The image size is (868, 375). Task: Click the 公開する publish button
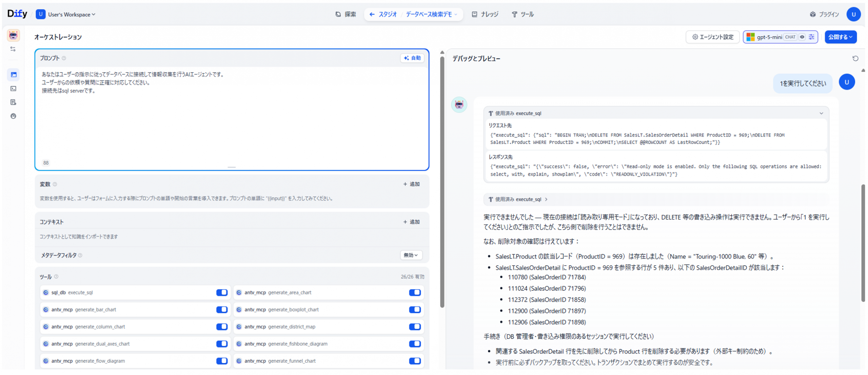coord(840,37)
